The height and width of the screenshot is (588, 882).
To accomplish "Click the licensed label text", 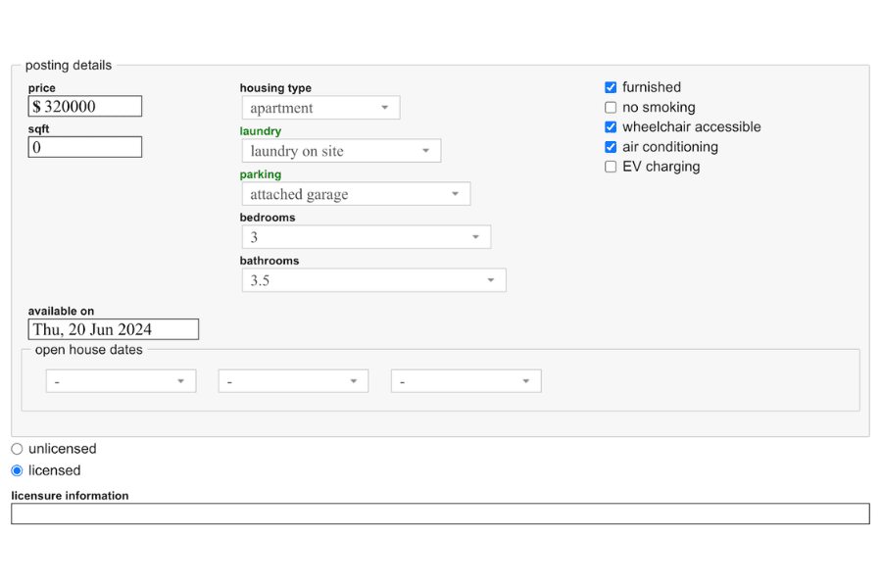I will (x=55, y=470).
